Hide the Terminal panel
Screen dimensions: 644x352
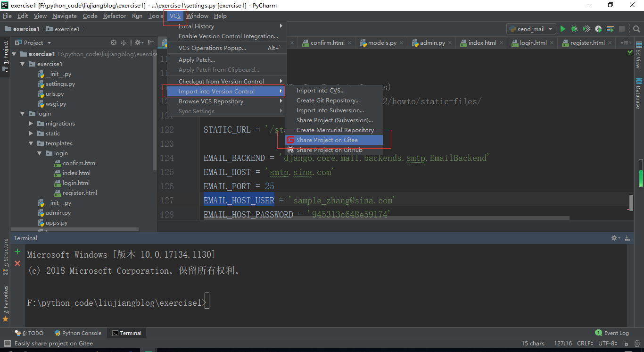[x=627, y=238]
